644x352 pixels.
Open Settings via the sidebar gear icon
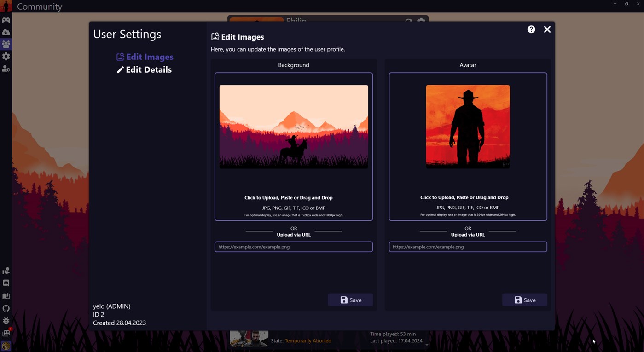pos(6,56)
